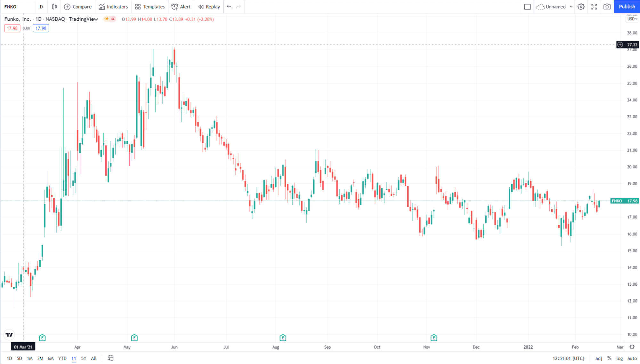The height and width of the screenshot is (364, 640).
Task: Show earnings marker before April
Action: (42, 338)
